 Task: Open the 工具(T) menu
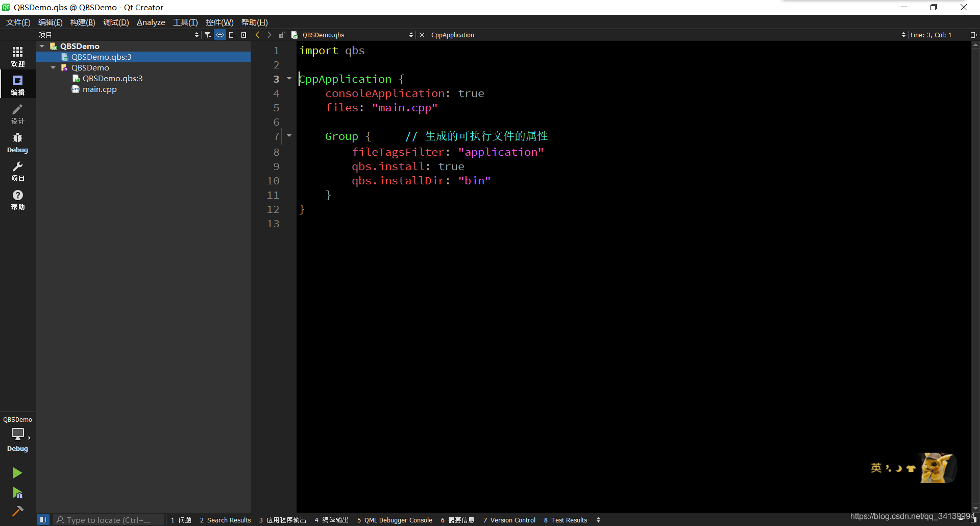pos(185,22)
